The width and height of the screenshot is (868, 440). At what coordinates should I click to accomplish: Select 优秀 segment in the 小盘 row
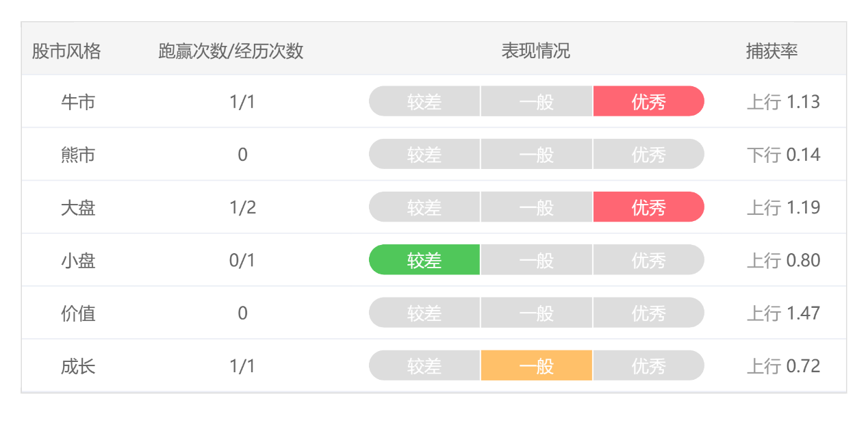[x=648, y=260]
